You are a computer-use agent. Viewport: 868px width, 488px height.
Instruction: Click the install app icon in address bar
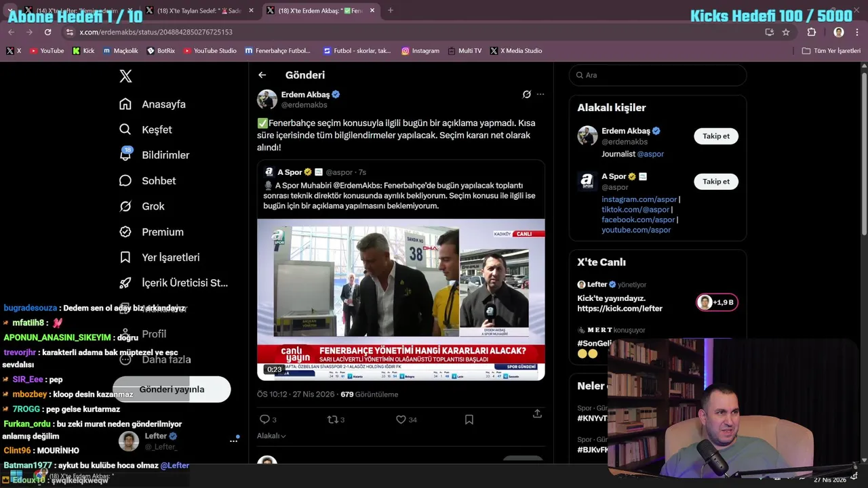pyautogui.click(x=769, y=32)
